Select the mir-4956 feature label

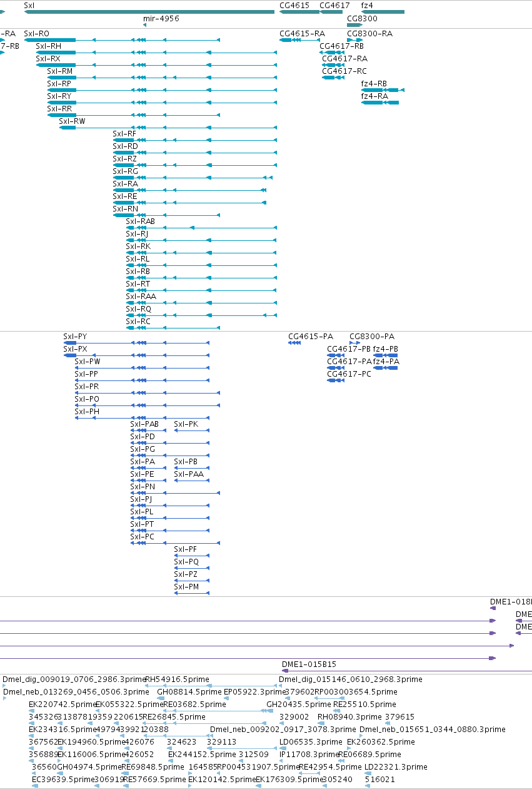click(161, 19)
